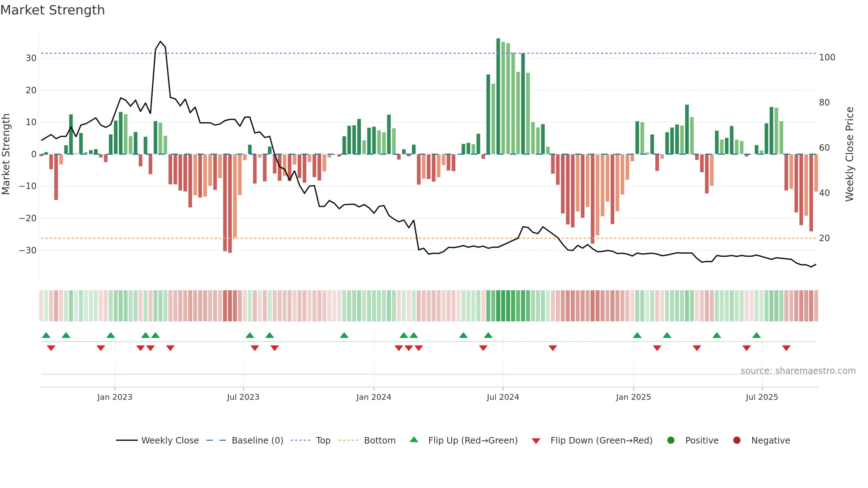Toggle Flip Down (Green→Red) legend entry
This screenshot has width=868, height=488.
coord(592,440)
